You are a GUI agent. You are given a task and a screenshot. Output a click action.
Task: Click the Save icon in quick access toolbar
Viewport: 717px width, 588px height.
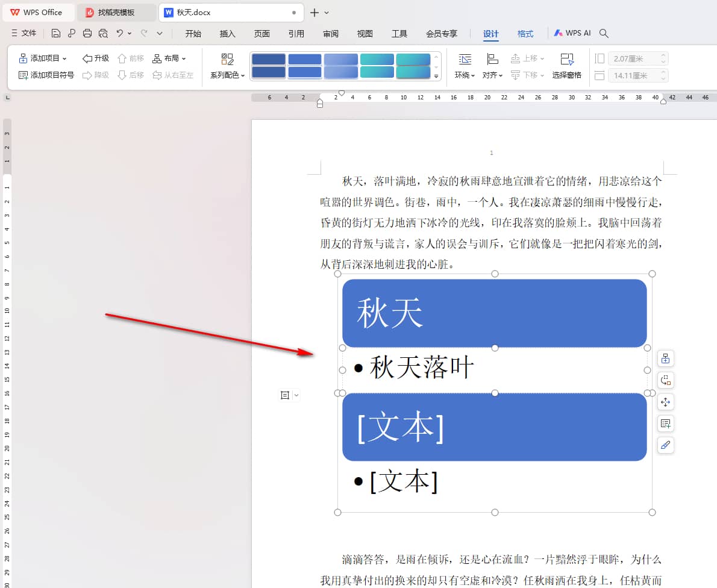(x=56, y=33)
